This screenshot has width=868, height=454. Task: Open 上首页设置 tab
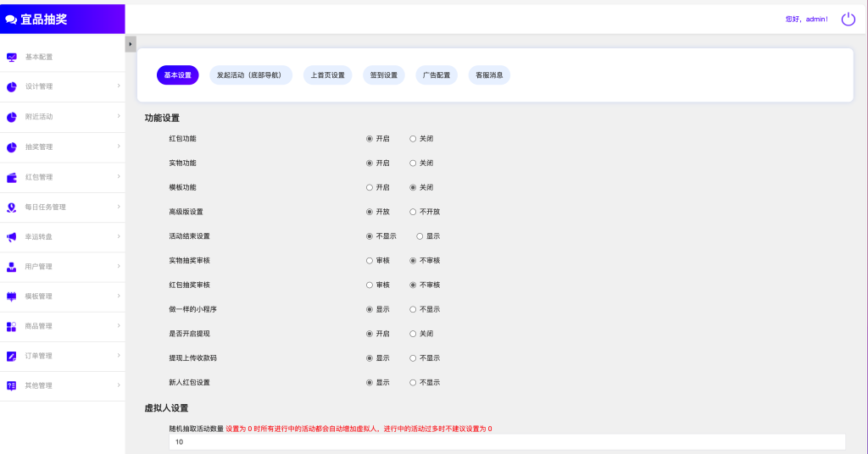pyautogui.click(x=327, y=75)
